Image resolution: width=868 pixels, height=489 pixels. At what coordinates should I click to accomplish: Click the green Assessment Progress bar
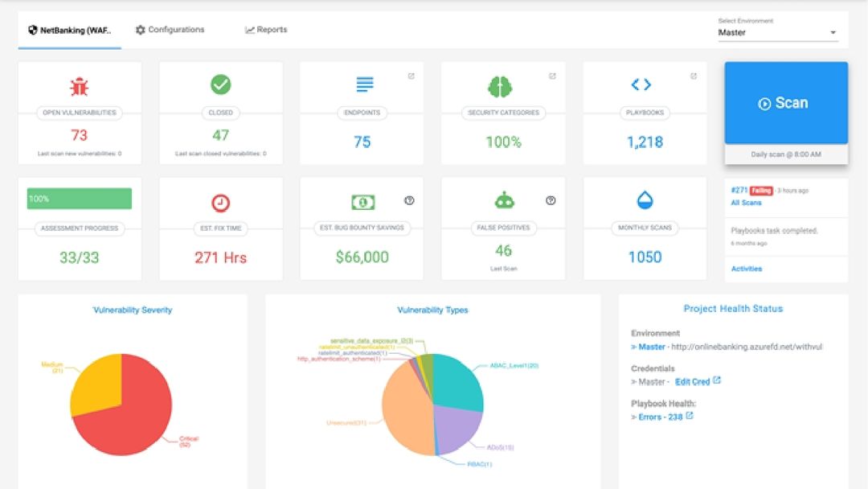pos(78,197)
